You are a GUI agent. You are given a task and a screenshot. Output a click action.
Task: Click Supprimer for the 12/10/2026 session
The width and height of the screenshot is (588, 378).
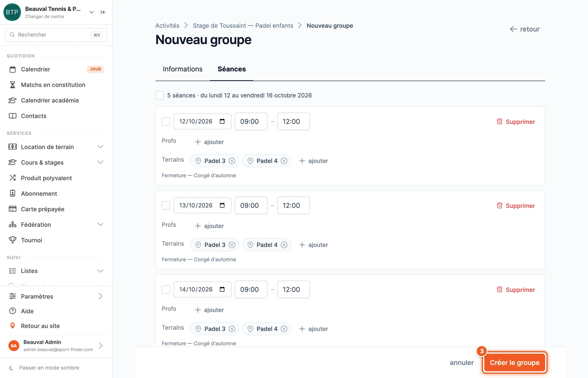(516, 122)
